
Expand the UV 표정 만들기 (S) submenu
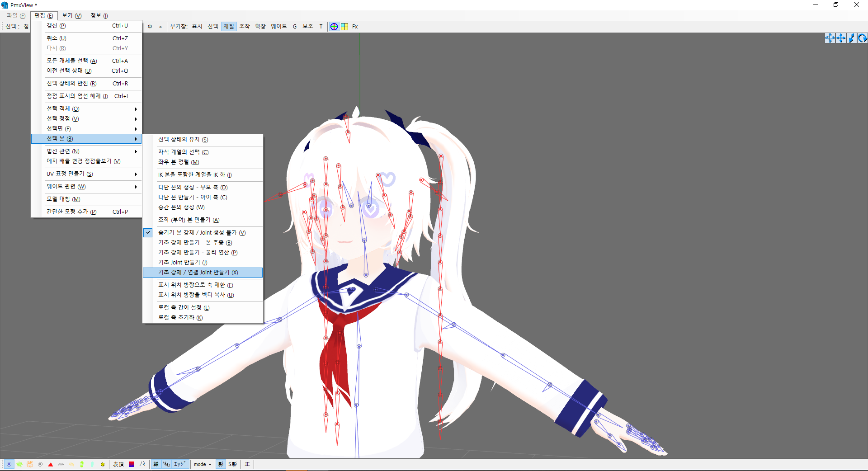click(86, 174)
